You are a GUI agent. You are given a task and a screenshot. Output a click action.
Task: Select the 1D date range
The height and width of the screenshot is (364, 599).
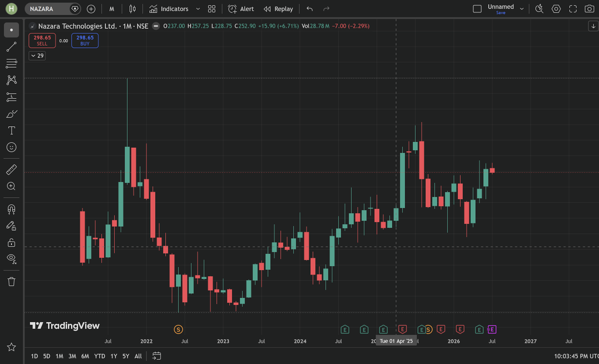tap(34, 356)
